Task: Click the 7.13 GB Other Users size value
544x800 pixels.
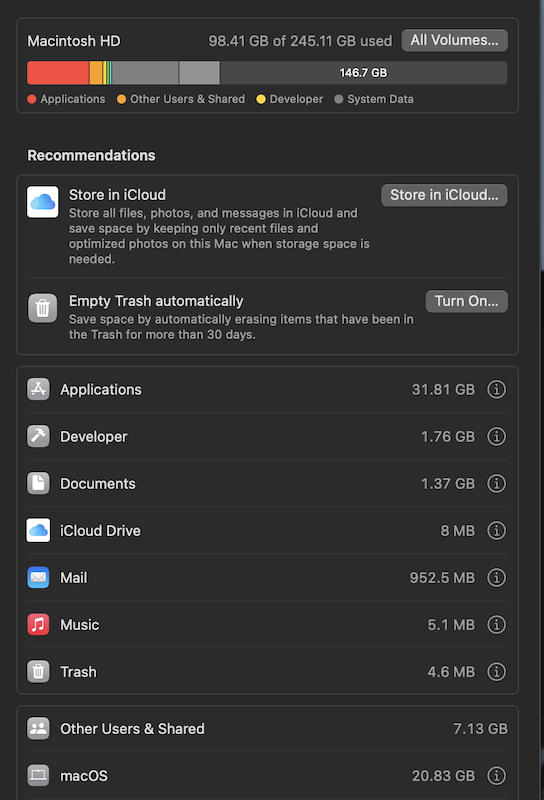Action: [480, 729]
